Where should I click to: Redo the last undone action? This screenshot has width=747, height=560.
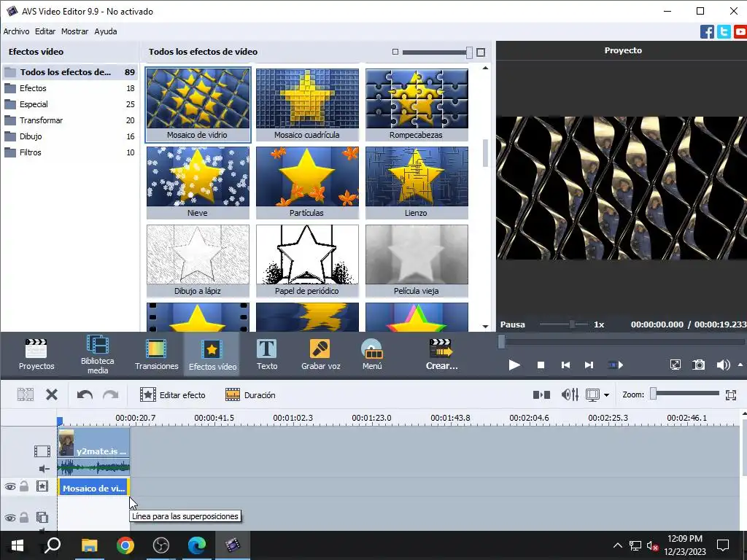click(x=111, y=394)
